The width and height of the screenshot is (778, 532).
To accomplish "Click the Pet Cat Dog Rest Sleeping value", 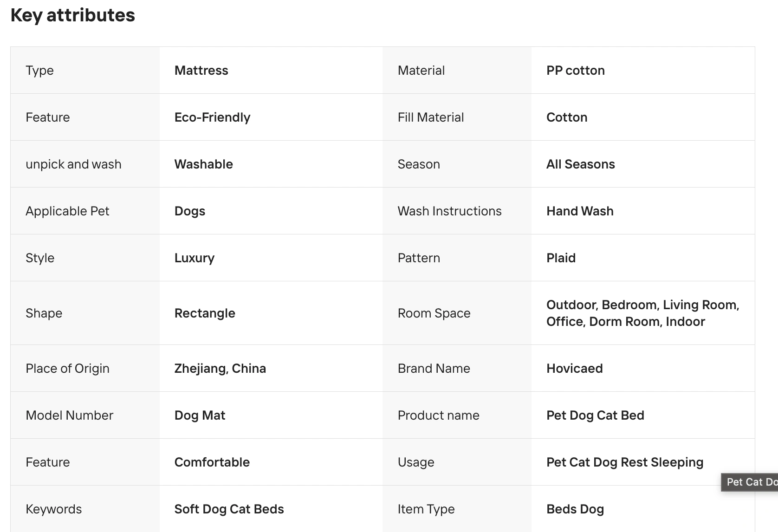I will coord(624,462).
